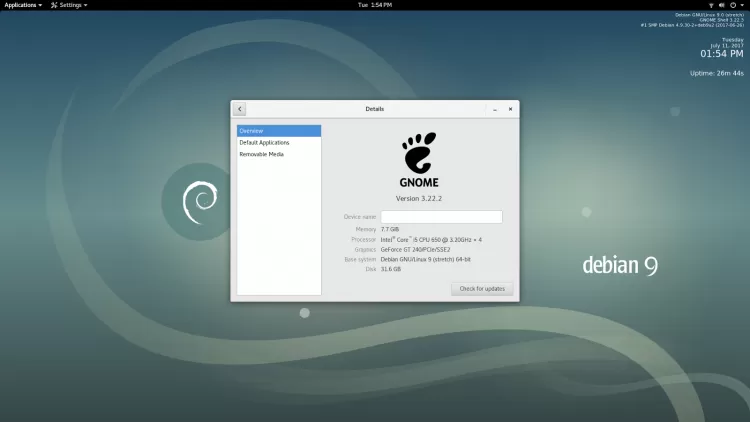Click the wrench icon beside Settings
750x422 pixels.
(x=53, y=5)
